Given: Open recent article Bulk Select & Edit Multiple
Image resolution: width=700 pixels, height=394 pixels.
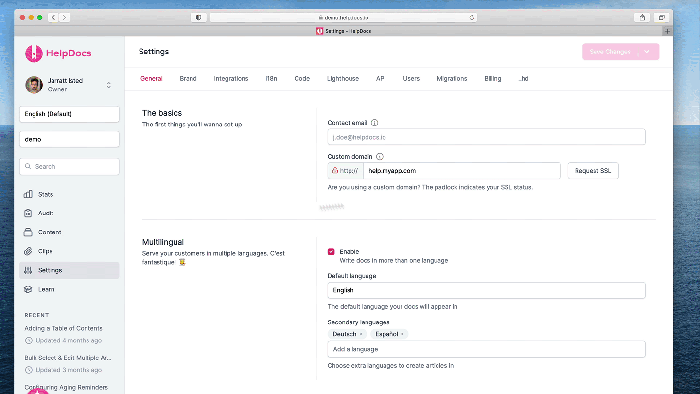Looking at the screenshot, I should click(68, 358).
